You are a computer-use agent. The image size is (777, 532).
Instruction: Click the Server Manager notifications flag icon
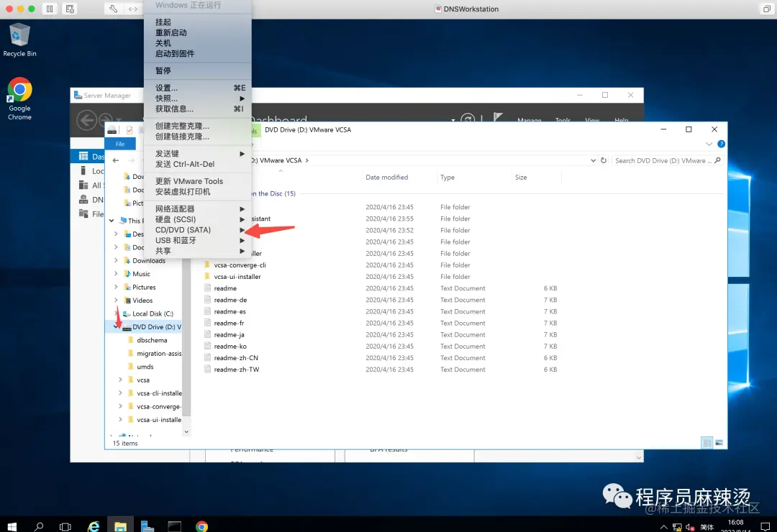pos(498,118)
